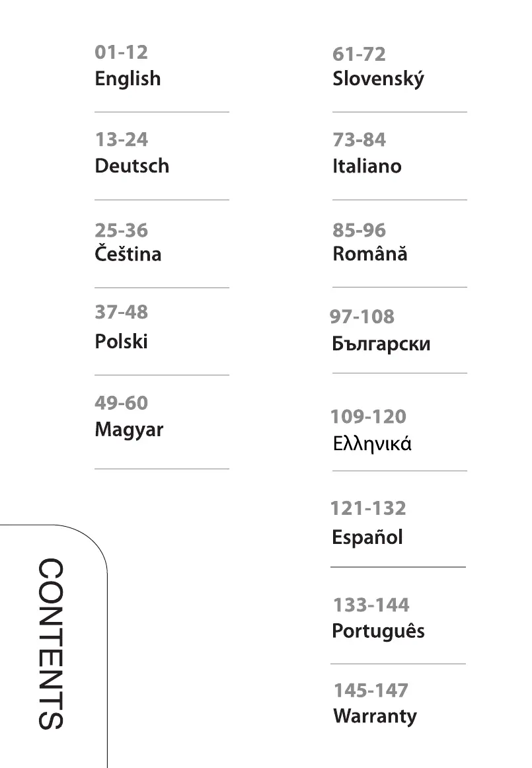Image resolution: width=532 pixels, height=768 pixels.
Task: Click page range 01-12
Action: coord(121,52)
